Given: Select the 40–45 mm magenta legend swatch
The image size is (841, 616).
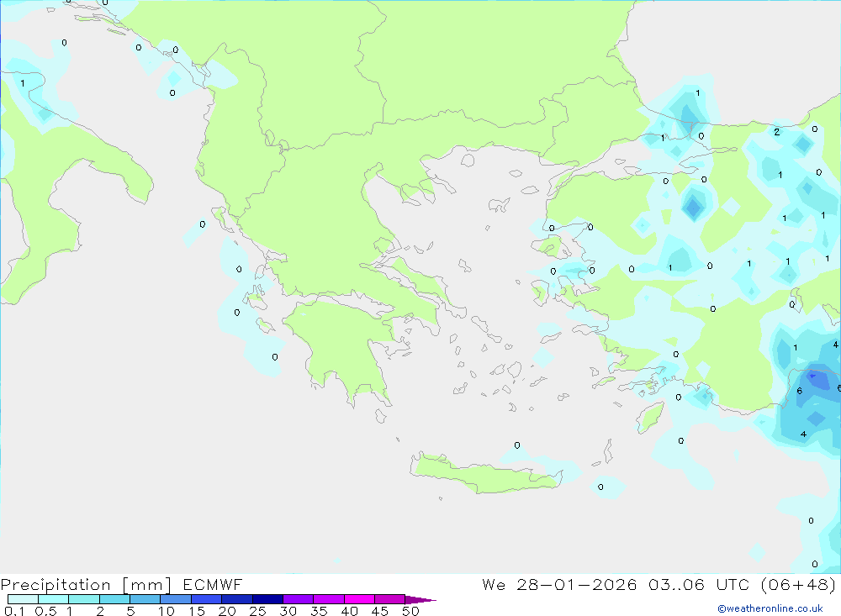Looking at the screenshot, I should (x=359, y=599).
